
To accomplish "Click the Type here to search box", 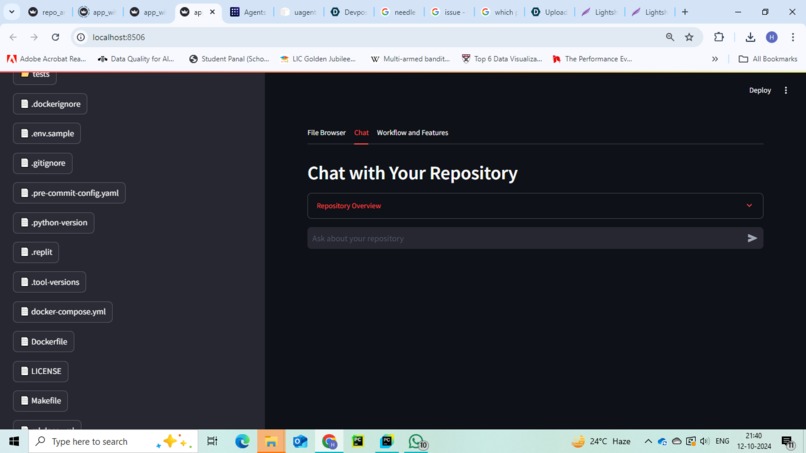I will click(x=113, y=441).
